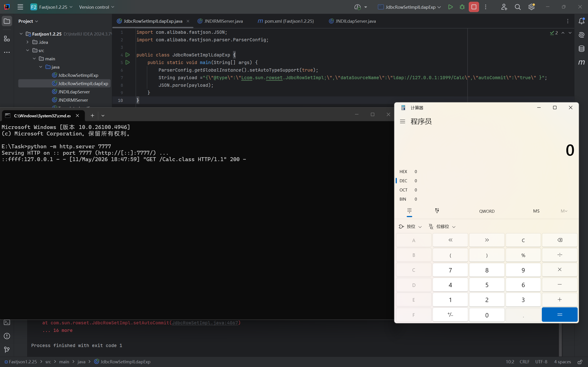This screenshot has height=367, width=588.
Task: Open the Project tool window folder icon
Action: click(x=7, y=21)
